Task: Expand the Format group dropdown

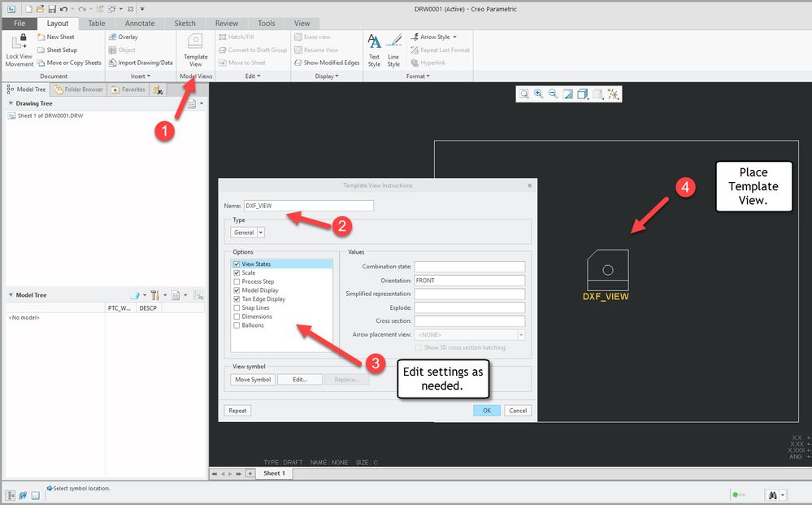Action: coord(418,76)
